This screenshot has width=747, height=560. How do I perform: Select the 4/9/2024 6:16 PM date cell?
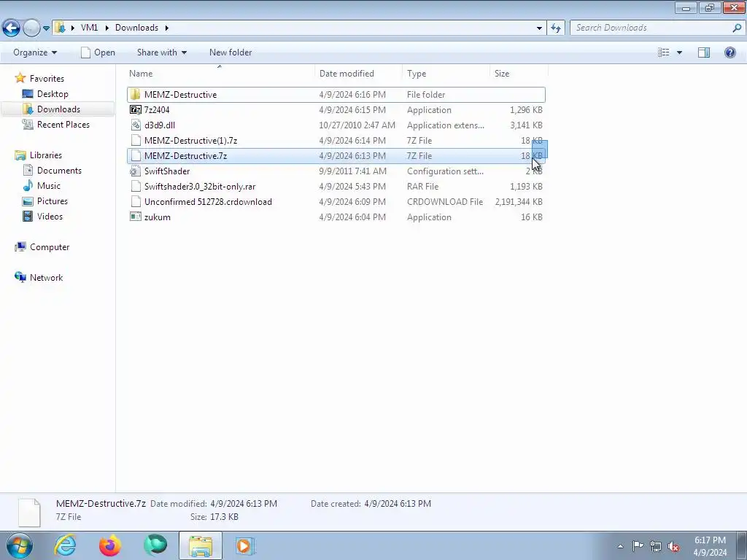pos(352,94)
